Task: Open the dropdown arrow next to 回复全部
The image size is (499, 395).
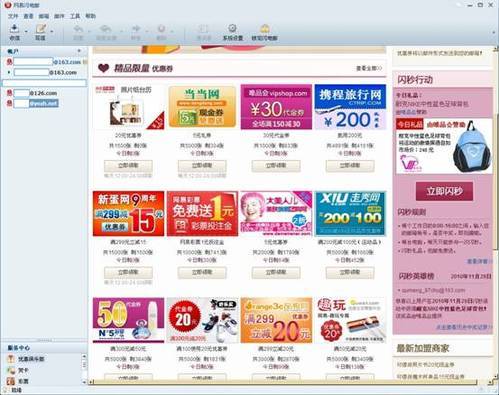Action: click(121, 32)
